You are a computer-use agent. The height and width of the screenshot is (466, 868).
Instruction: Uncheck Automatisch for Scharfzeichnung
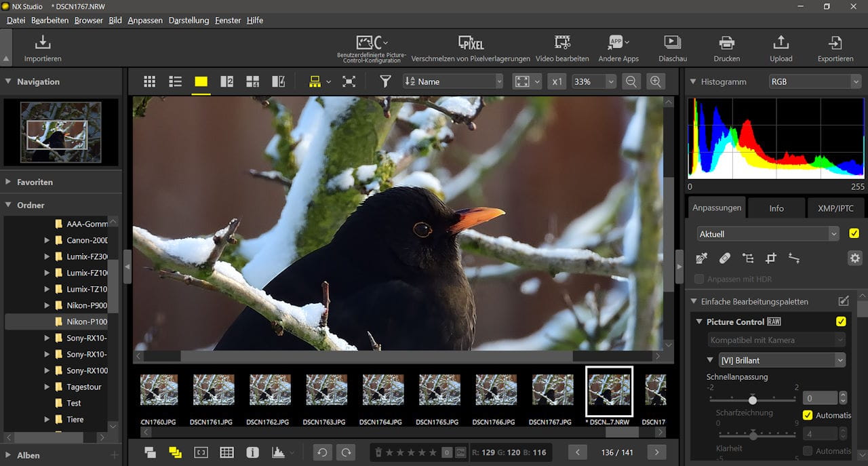(x=808, y=415)
